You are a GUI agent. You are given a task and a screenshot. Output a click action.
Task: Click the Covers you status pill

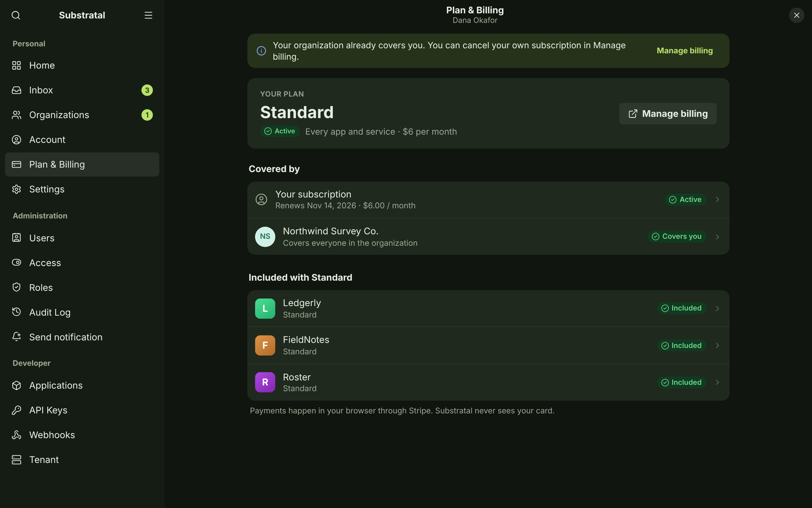677,237
